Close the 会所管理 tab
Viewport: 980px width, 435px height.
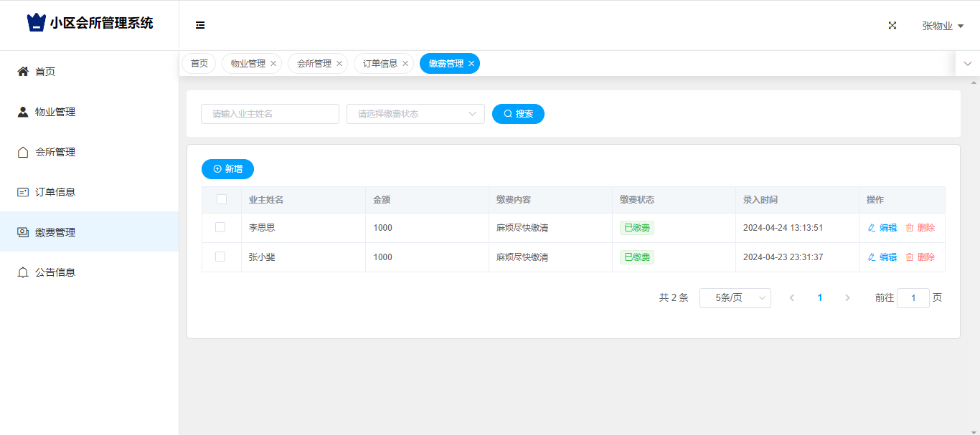pos(339,64)
